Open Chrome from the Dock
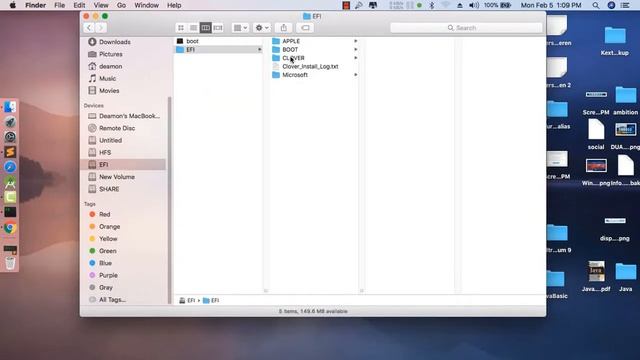The width and height of the screenshot is (640, 360). tap(10, 228)
